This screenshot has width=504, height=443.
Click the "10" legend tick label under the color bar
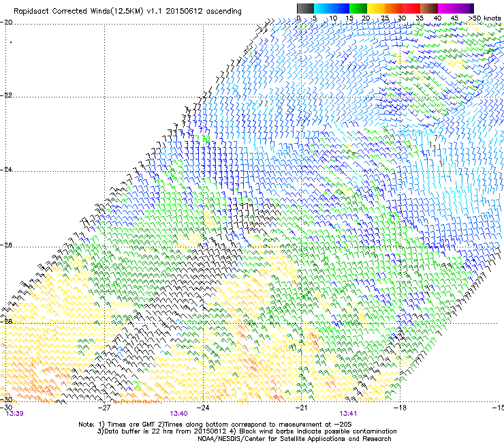click(x=333, y=18)
